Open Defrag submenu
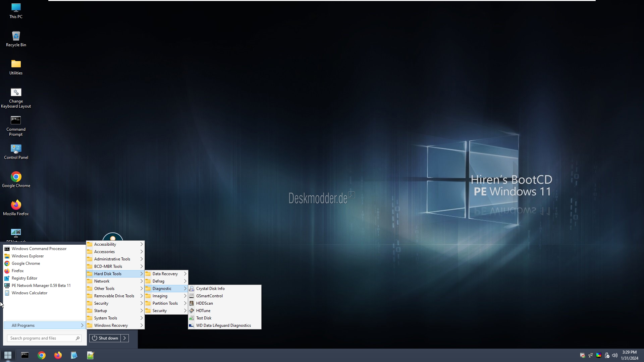The height and width of the screenshot is (362, 644). [166, 281]
